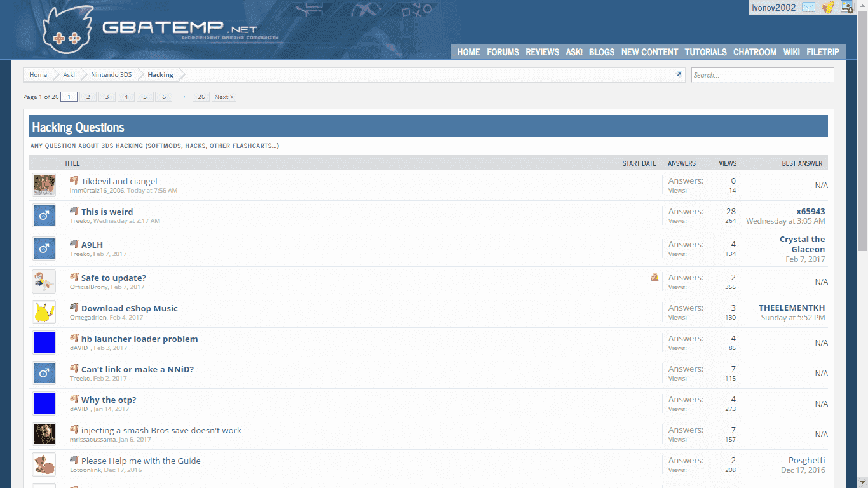Click the status icon beside 'Download eShop Music'
Image resolution: width=868 pixels, height=488 pixels.
point(74,308)
